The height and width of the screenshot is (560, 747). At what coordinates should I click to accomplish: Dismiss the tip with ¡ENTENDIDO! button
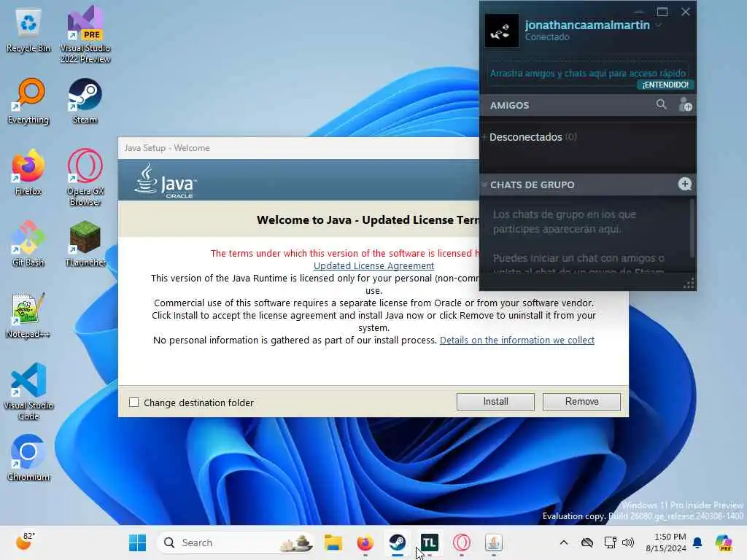click(665, 85)
